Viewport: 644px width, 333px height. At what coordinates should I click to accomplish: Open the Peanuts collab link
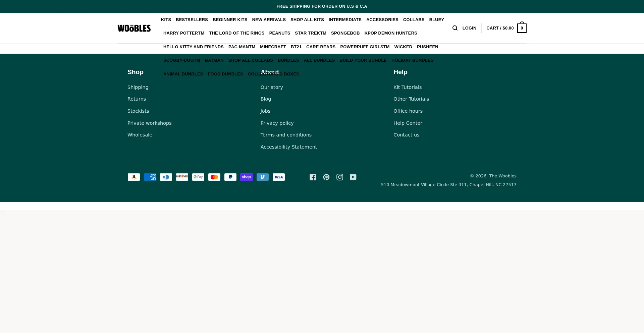280,33
